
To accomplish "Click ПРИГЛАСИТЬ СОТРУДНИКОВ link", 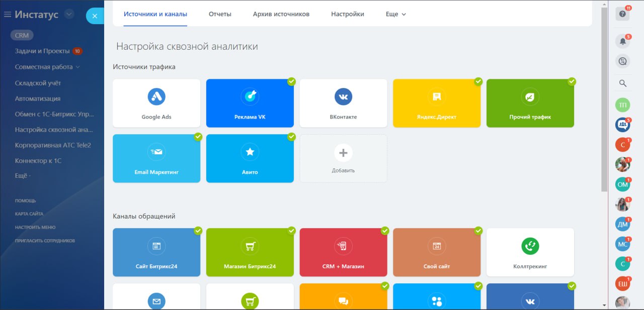I will [x=45, y=241].
